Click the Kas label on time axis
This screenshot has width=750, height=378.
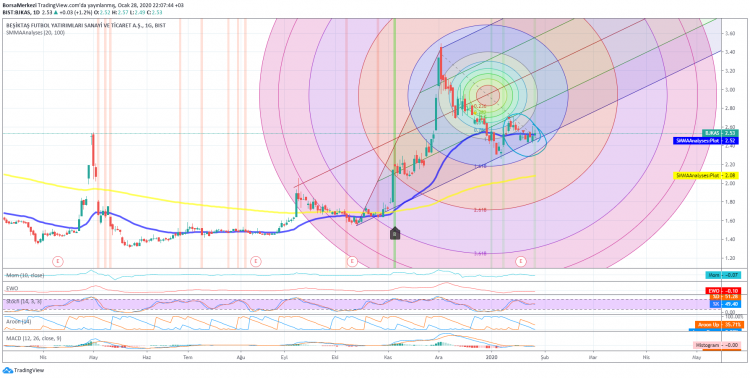(x=388, y=357)
